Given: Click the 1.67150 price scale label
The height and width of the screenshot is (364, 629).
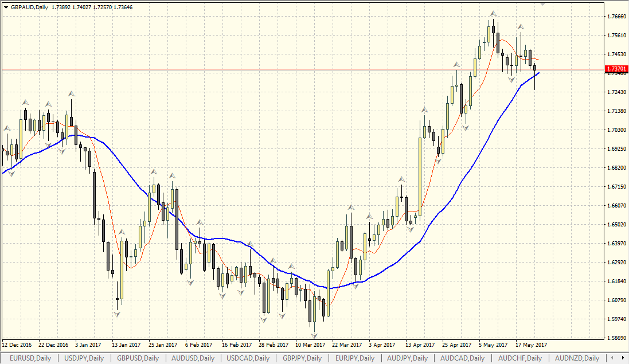Looking at the screenshot, I should click(617, 187).
